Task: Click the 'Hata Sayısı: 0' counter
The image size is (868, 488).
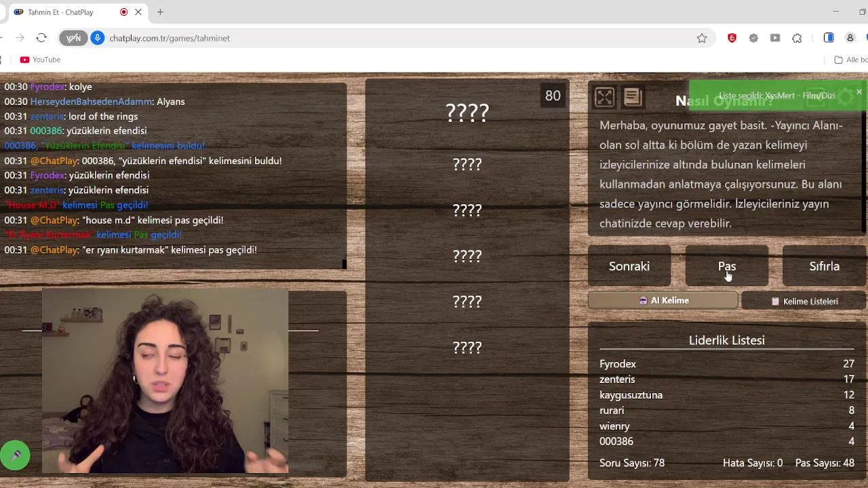Action: (x=753, y=463)
